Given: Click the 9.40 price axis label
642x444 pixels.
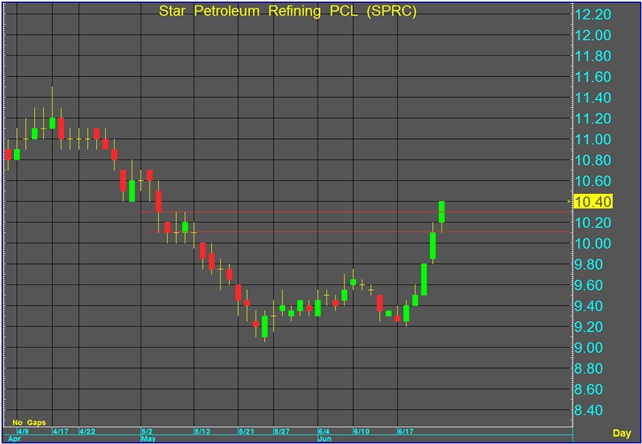Looking at the screenshot, I should 589,306.
